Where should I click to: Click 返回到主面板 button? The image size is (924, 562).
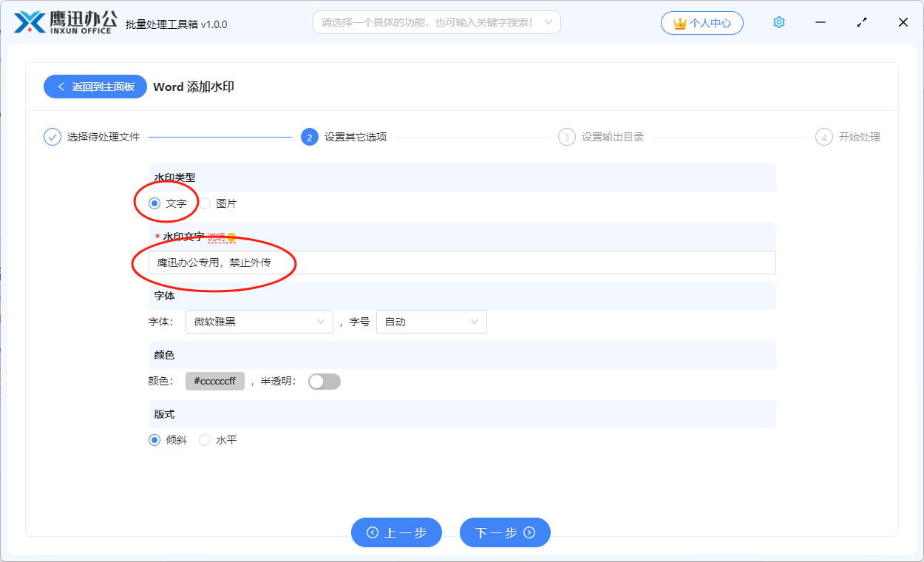pyautogui.click(x=95, y=87)
